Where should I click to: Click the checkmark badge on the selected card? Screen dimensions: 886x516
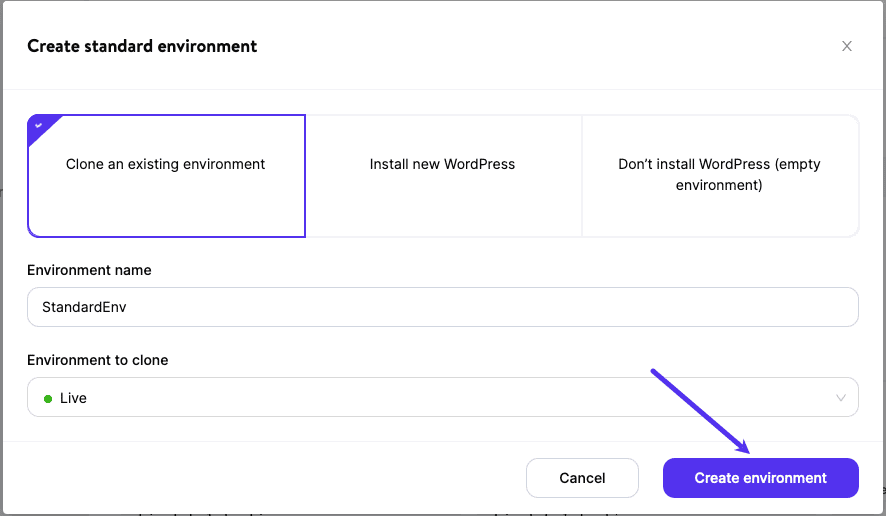point(39,125)
